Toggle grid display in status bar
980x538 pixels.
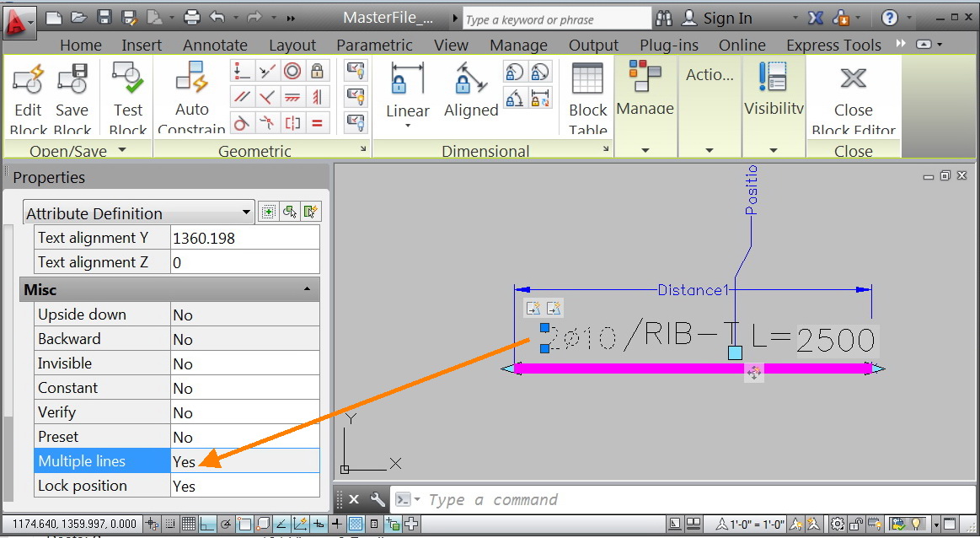(189, 524)
